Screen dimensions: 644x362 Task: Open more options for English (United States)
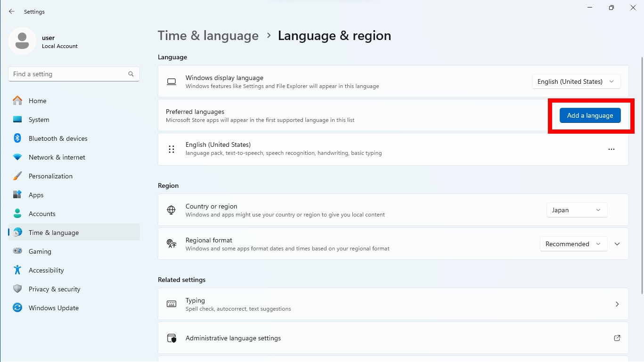point(611,149)
